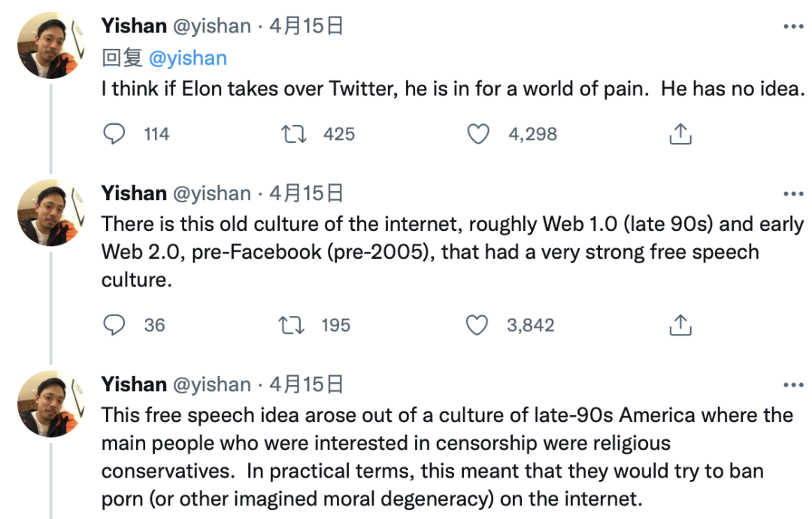Share the Elon takes over Twitter tweet
The height and width of the screenshot is (519, 812).
(x=680, y=134)
